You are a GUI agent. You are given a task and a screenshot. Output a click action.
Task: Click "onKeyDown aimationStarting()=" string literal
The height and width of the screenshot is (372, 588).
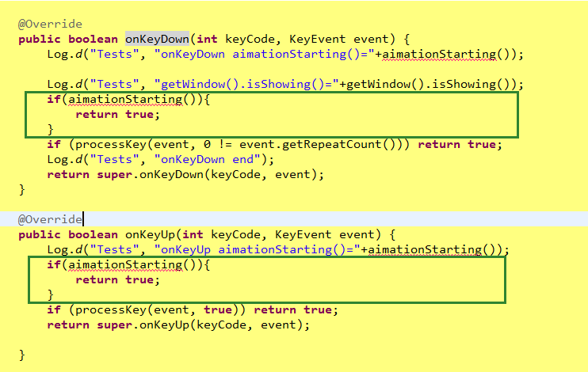coord(265,54)
